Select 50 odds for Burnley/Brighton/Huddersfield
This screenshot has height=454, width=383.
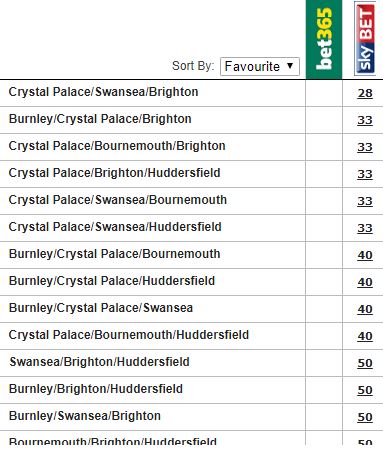tap(365, 390)
